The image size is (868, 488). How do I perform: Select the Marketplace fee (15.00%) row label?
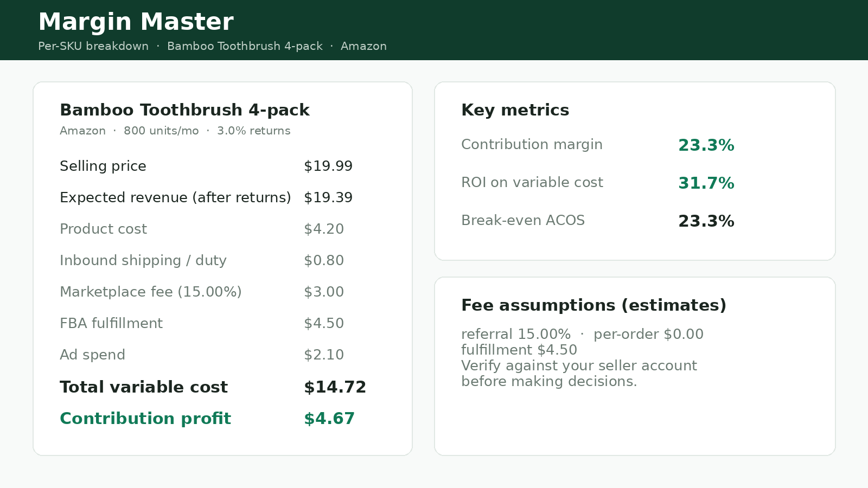click(x=151, y=292)
